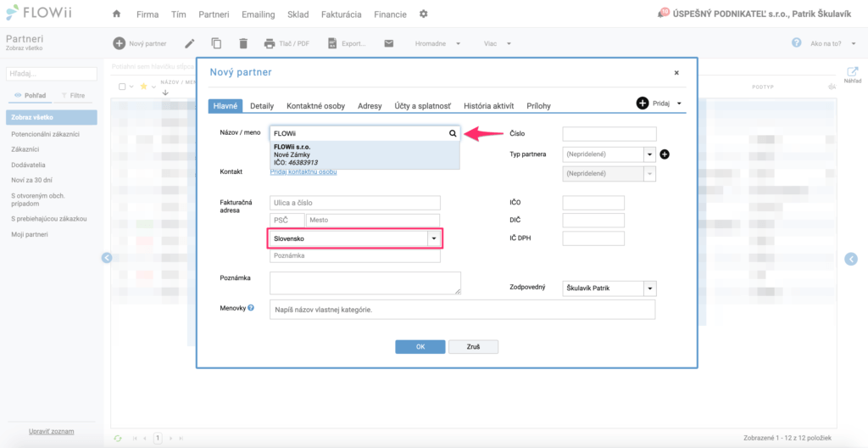This screenshot has width=868, height=448.
Task: Expand the Hromadne dropdown
Action: point(458,43)
